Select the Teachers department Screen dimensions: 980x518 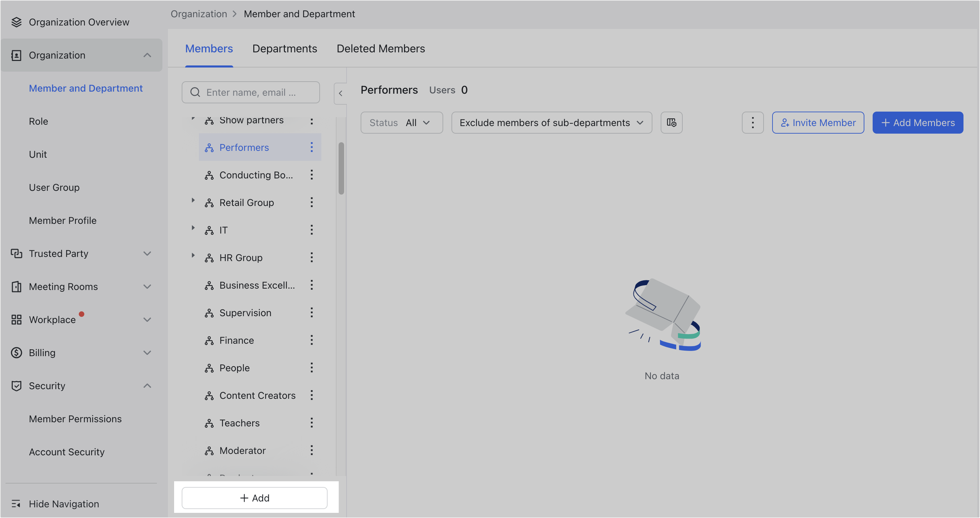click(x=239, y=423)
